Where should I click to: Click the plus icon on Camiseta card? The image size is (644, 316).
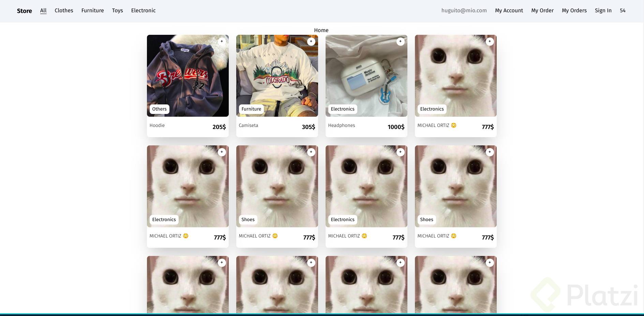[x=311, y=41]
